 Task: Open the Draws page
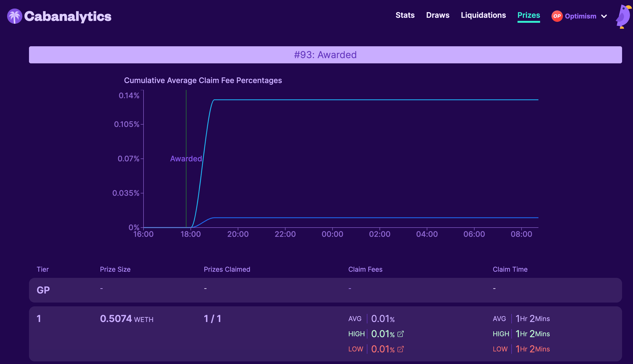(437, 15)
